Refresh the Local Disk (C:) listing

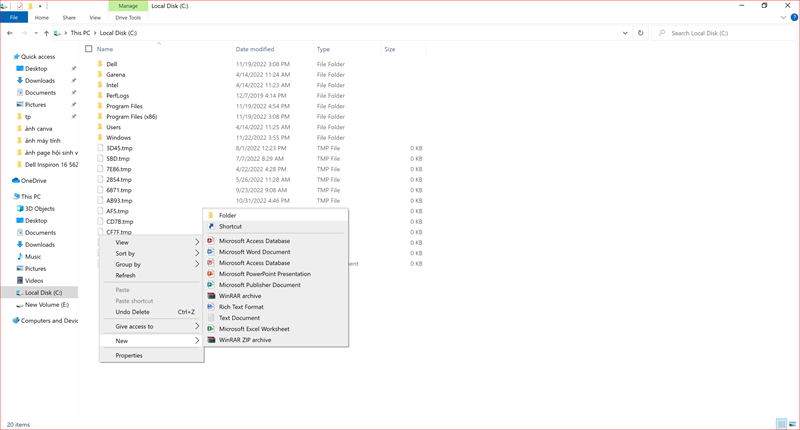point(640,33)
